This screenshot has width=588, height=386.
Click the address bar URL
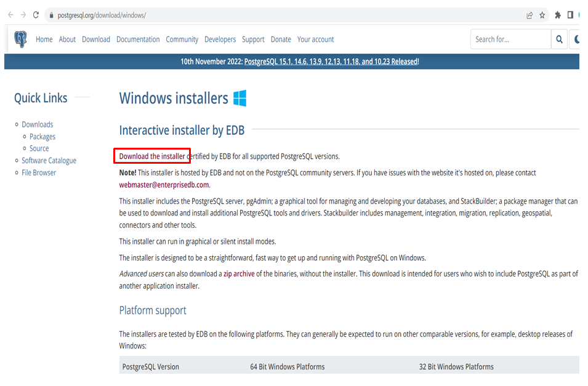click(x=102, y=15)
